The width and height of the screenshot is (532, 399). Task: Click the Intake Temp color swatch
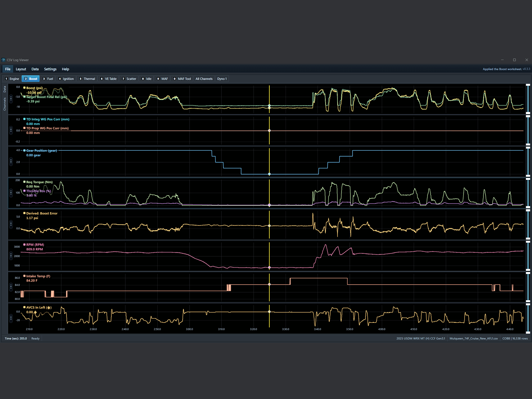coord(24,276)
